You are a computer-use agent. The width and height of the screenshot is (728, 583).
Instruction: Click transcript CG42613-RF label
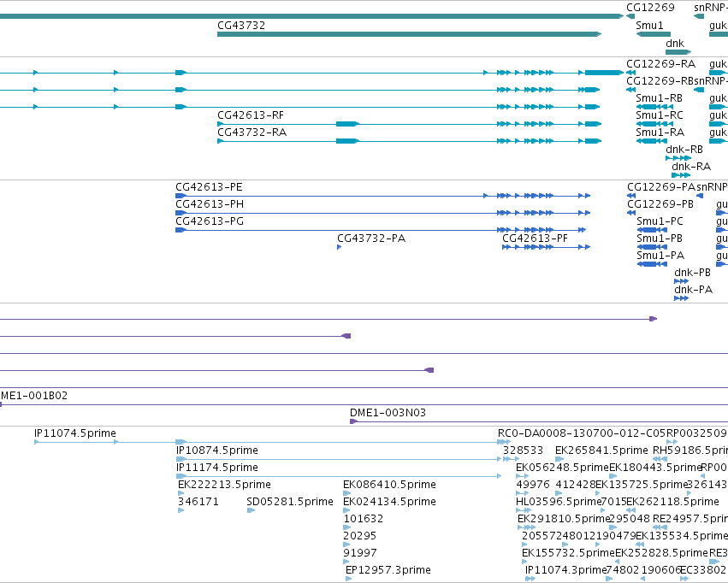click(251, 115)
